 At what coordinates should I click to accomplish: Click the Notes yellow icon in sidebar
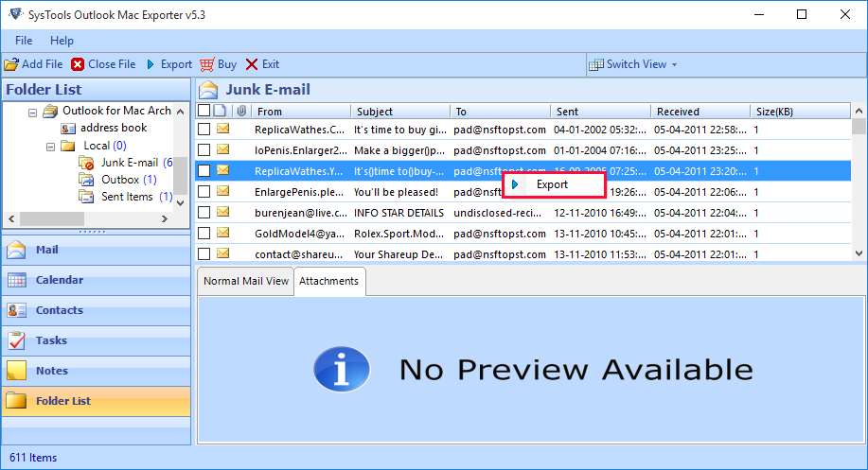pos(17,371)
